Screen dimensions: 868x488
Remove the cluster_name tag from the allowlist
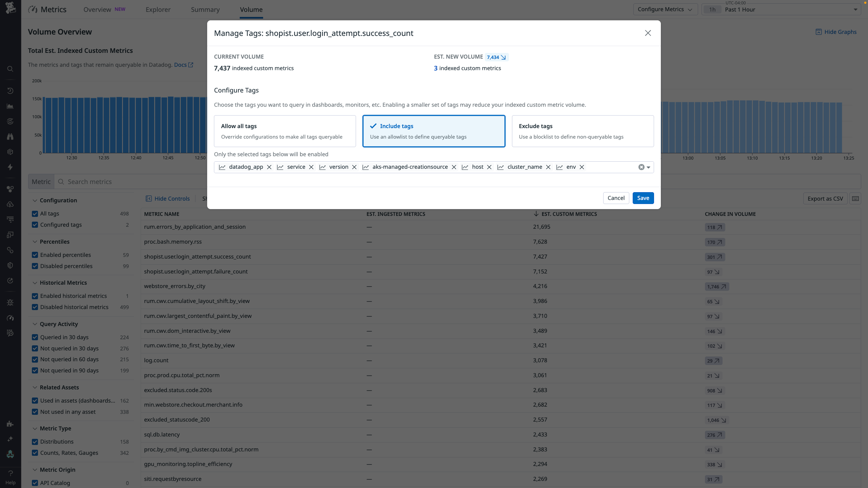coord(548,167)
